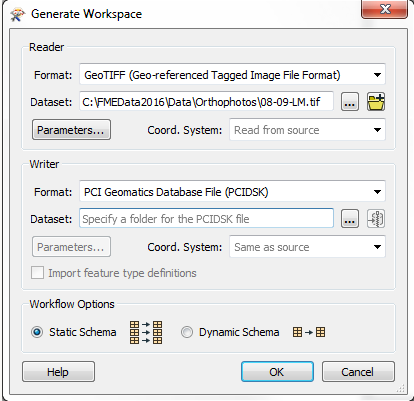Click Writer dataset folder expansion icon
The width and height of the screenshot is (414, 401).
[376, 219]
